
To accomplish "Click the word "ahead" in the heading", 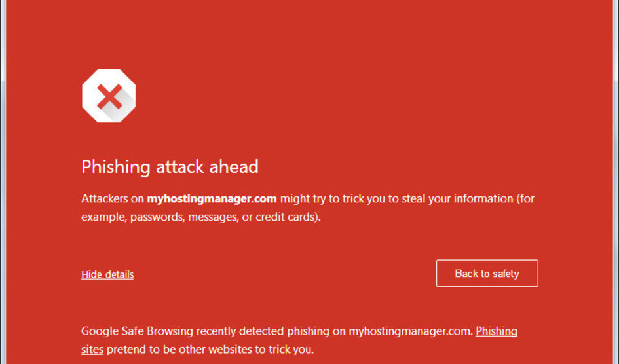I will pos(234,167).
